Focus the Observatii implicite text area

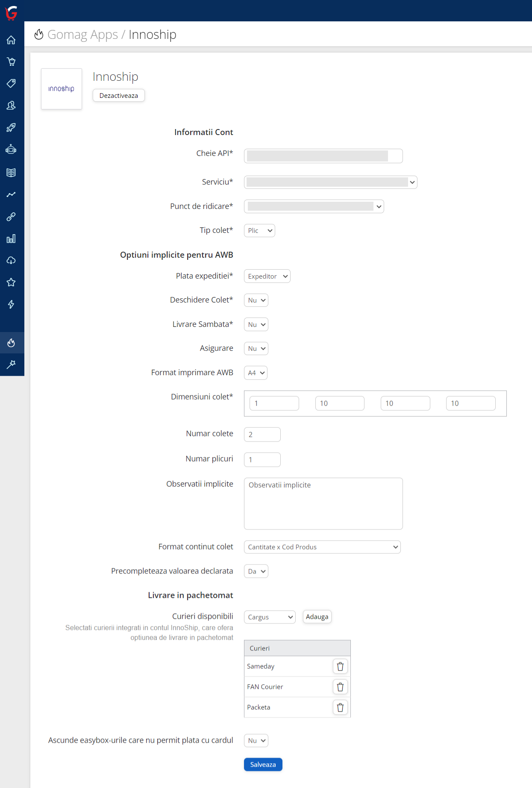[323, 503]
